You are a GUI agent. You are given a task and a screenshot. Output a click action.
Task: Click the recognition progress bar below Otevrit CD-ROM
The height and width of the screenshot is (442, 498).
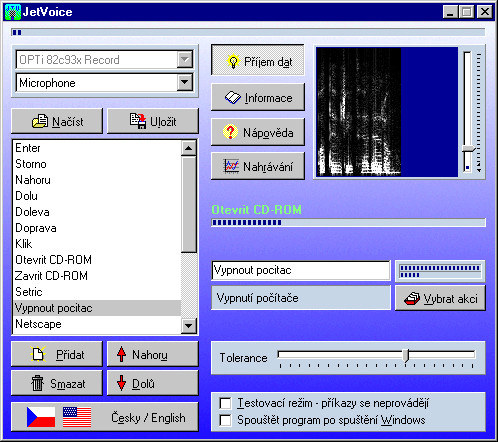coord(348,223)
